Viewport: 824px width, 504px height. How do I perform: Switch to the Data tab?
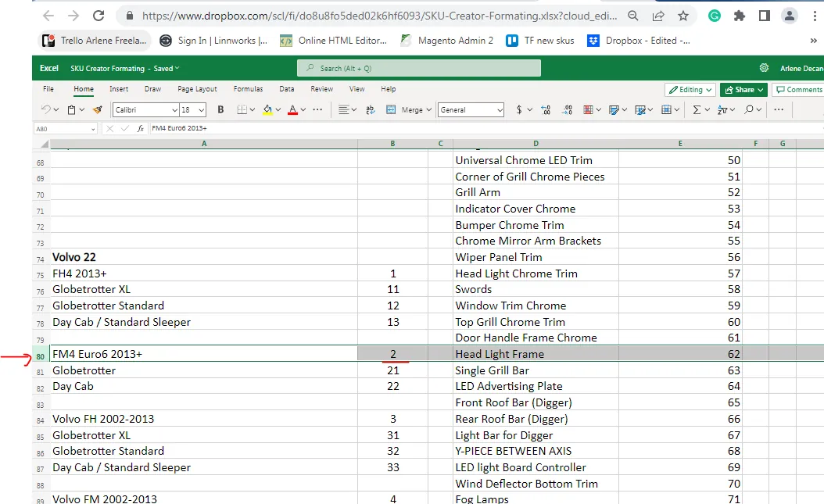(286, 89)
